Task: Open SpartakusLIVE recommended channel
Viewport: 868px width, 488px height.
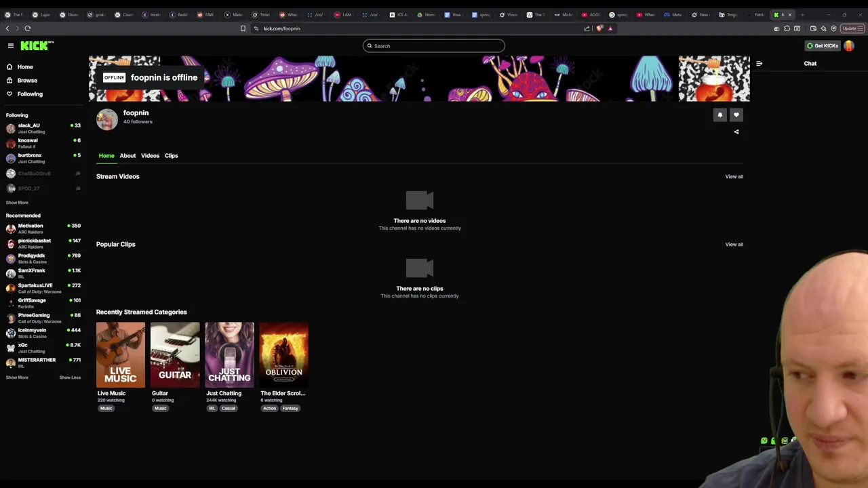Action: pyautogui.click(x=43, y=288)
